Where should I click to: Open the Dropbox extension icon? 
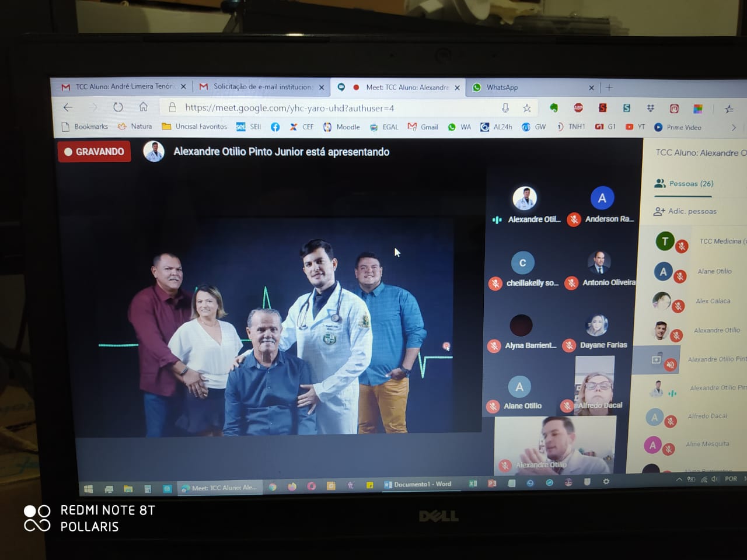click(650, 108)
